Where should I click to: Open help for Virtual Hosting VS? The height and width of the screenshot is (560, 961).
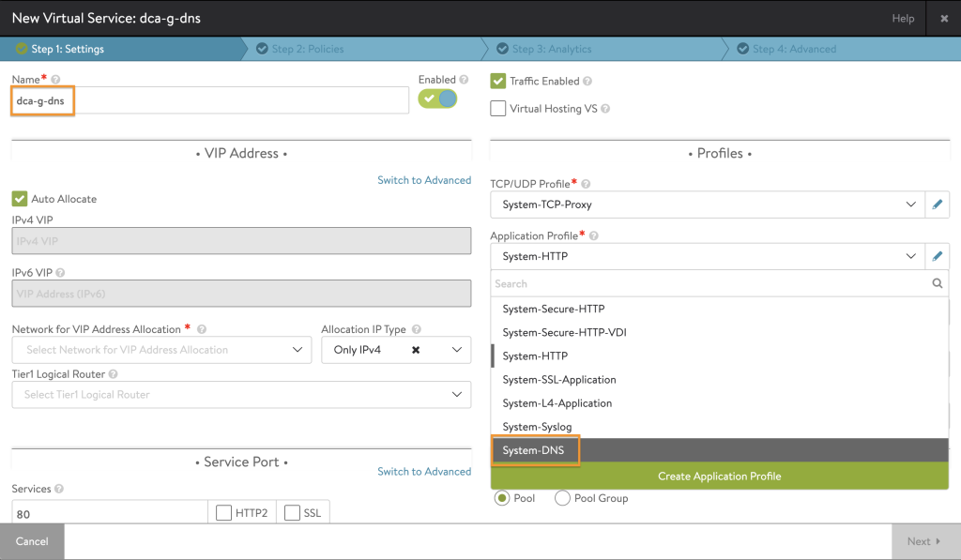click(x=605, y=109)
